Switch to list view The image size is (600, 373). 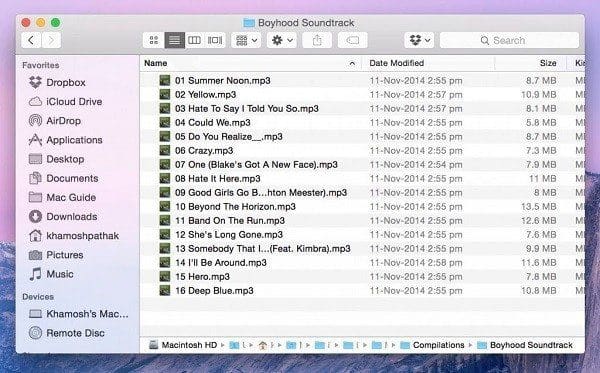click(174, 40)
